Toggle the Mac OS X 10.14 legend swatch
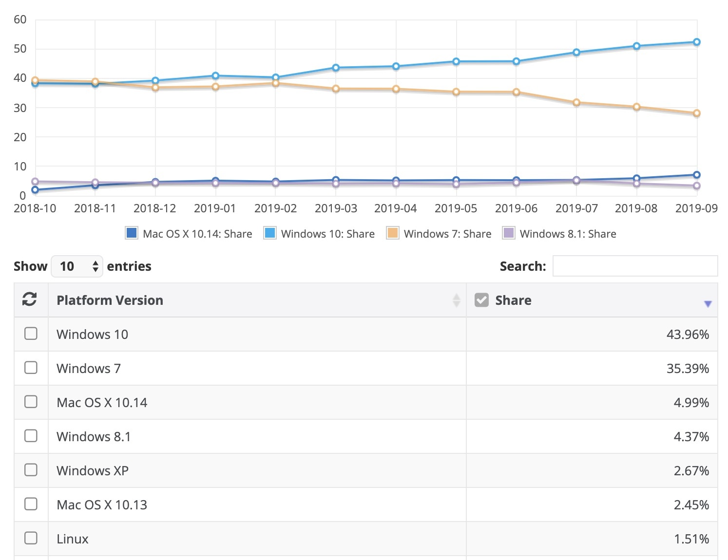The width and height of the screenshot is (728, 560). point(131,233)
